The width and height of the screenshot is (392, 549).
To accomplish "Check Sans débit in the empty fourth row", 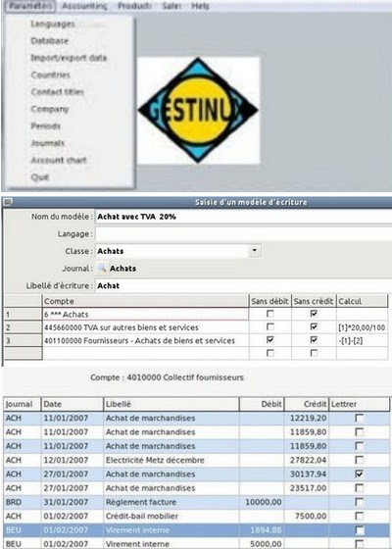I will pos(270,353).
